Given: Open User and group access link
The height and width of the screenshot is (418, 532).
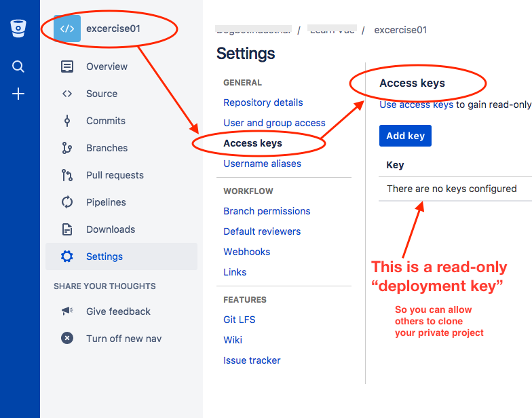Looking at the screenshot, I should click(274, 123).
